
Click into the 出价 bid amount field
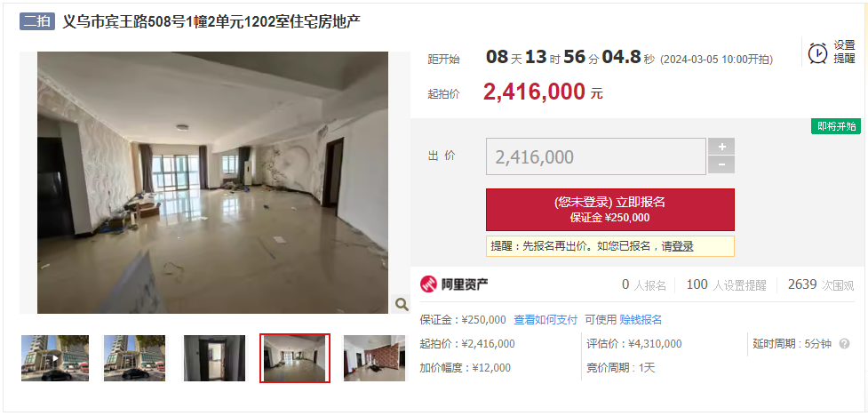596,156
